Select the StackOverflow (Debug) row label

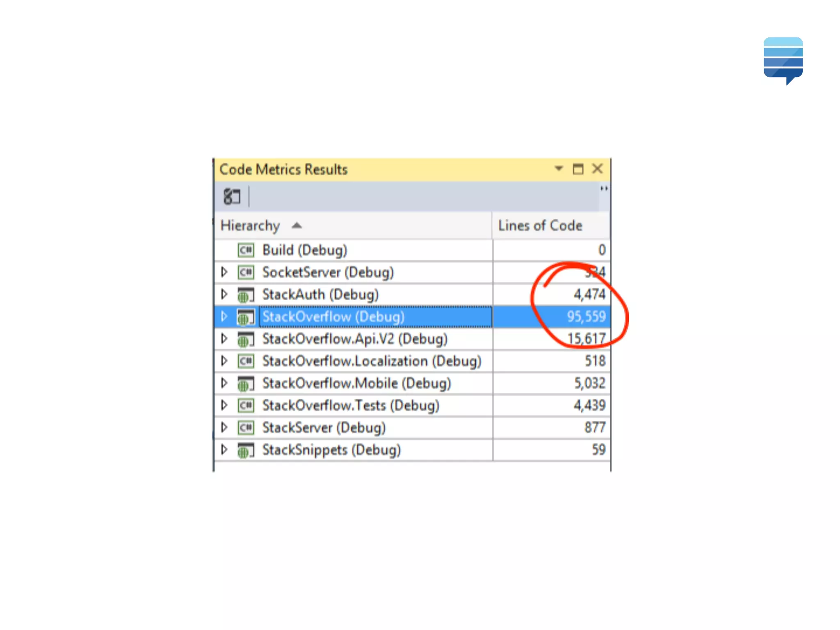[333, 316]
